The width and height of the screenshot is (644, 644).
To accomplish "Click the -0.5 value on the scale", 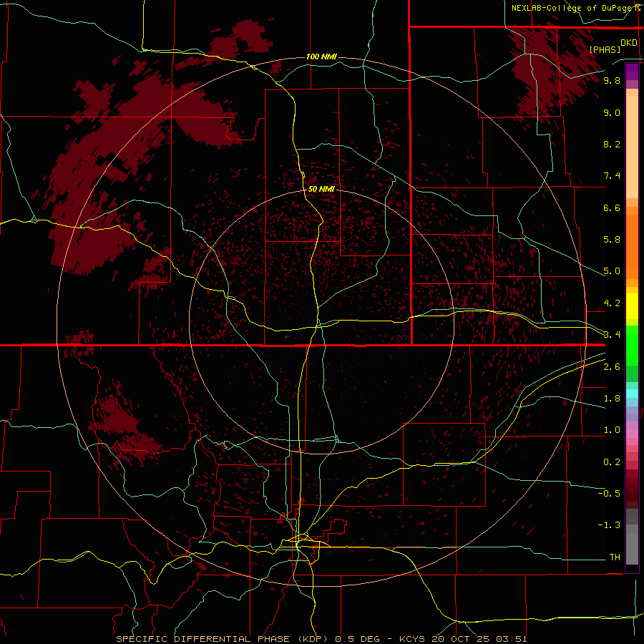I will [609, 494].
